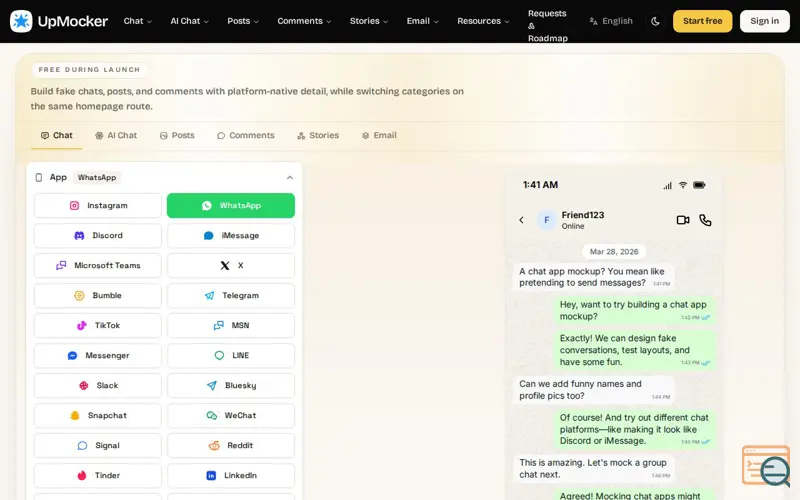Select the Bluesky app option
The image size is (800, 500).
click(x=231, y=385)
